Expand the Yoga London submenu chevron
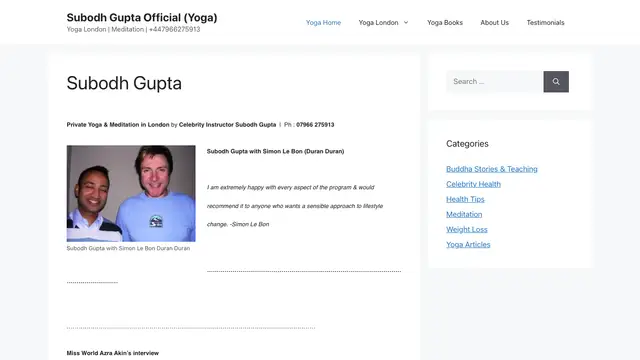The image size is (640, 360). [x=406, y=22]
